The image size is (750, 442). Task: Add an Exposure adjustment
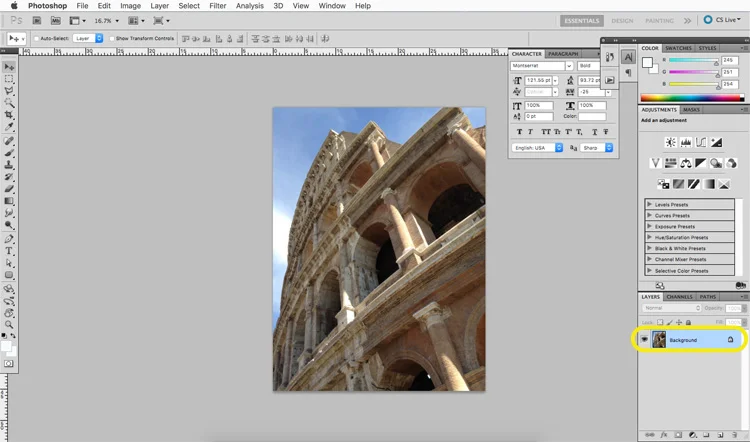click(716, 142)
